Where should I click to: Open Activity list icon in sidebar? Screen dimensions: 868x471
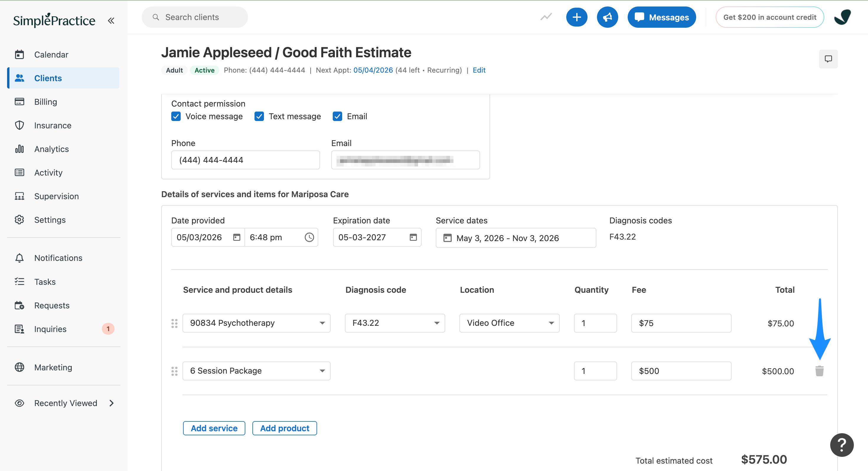19,173
